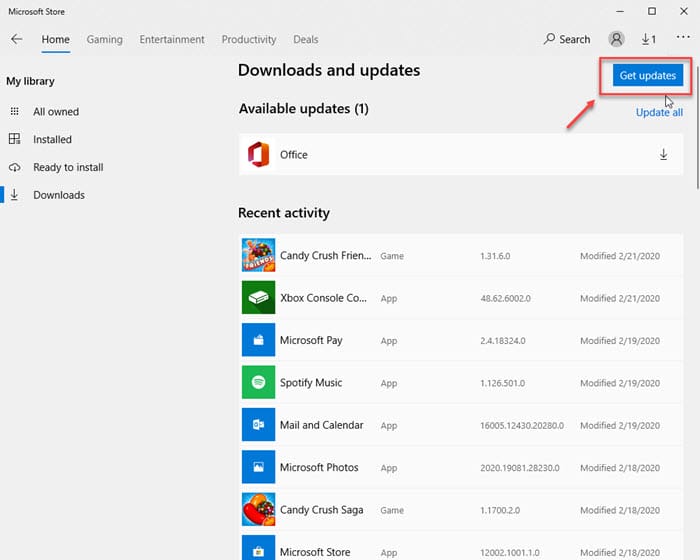
Task: Open the Deals tab
Action: 306,39
